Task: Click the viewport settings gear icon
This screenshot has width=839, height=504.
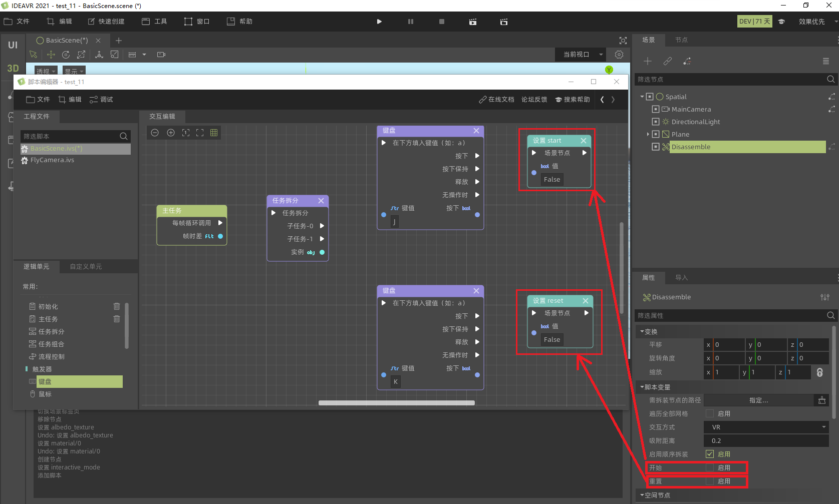Action: click(619, 55)
